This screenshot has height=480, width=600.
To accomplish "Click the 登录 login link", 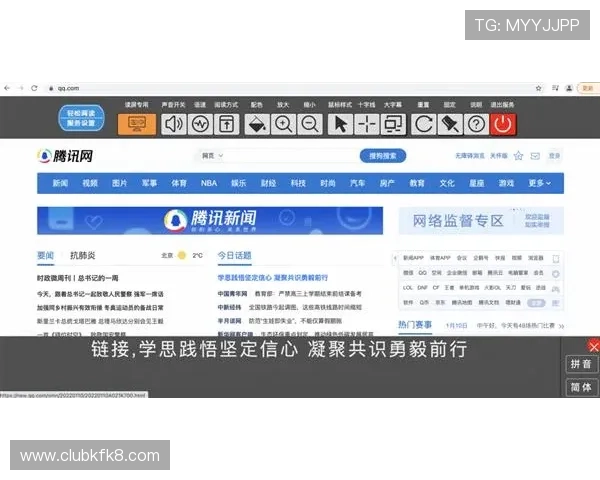I will (554, 156).
